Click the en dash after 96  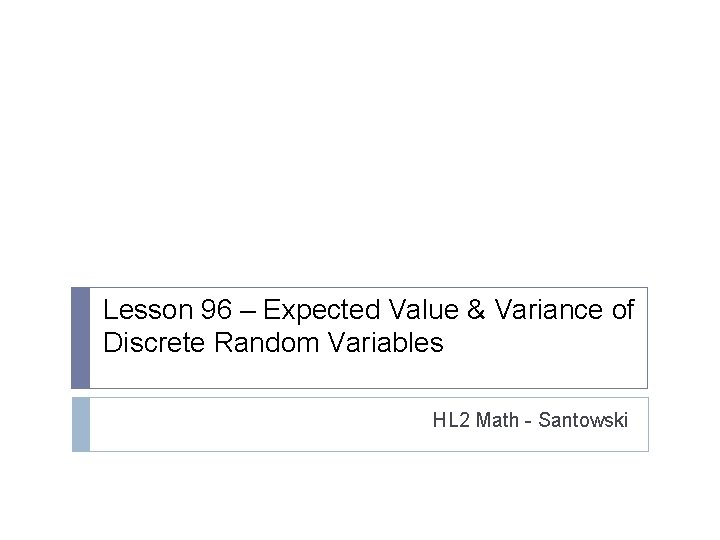click(248, 311)
